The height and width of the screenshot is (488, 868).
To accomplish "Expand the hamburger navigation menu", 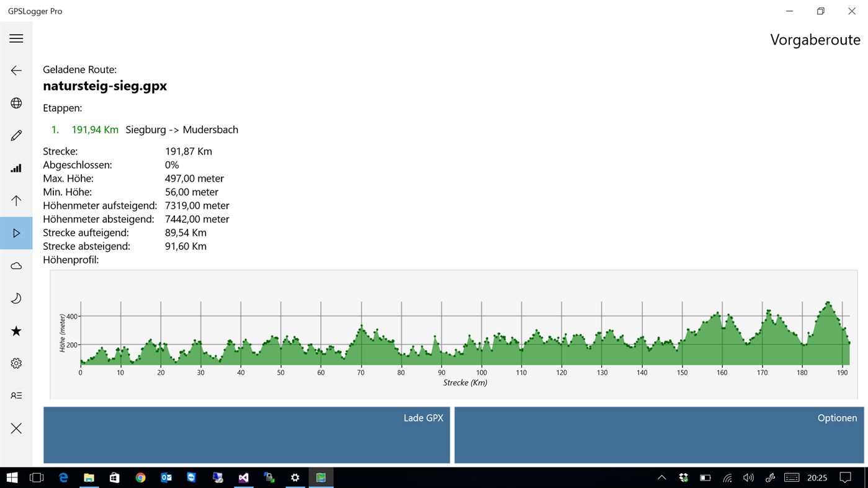I will (16, 38).
